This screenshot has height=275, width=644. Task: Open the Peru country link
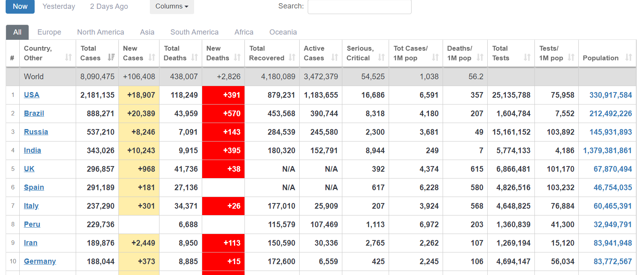[x=32, y=224]
